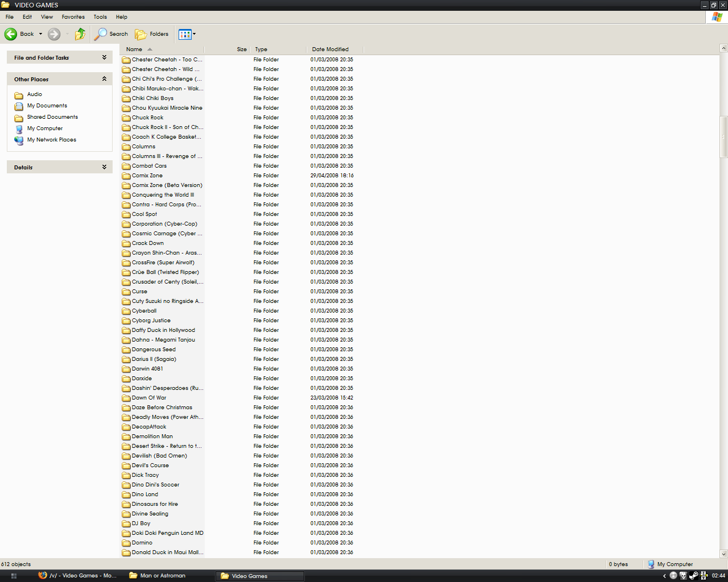Screen dimensions: 728x582
Task: Select Conquering the World III folder
Action: click(163, 195)
